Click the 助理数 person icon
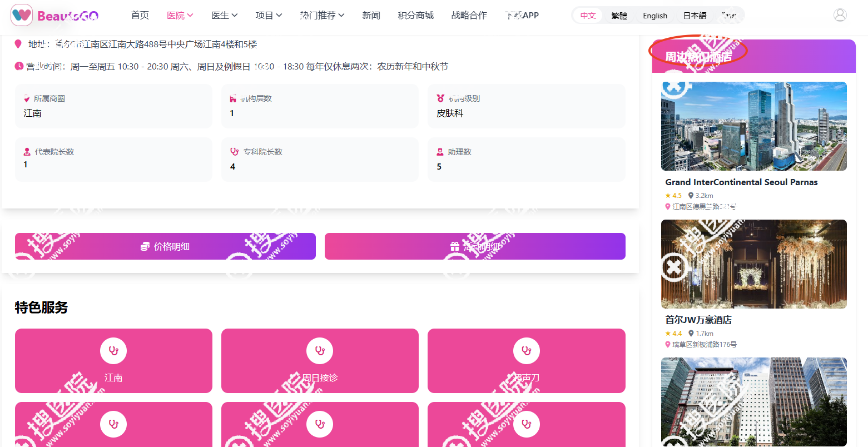 440,152
